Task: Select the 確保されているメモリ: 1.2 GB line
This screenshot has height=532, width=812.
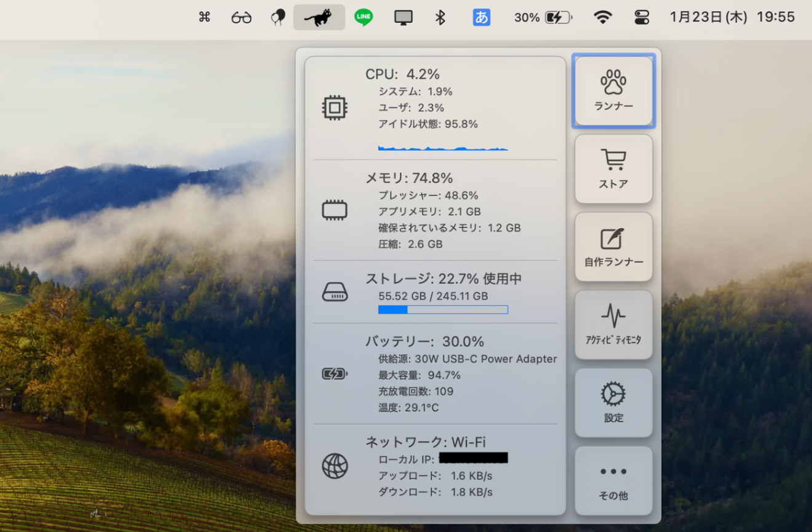Action: pyautogui.click(x=450, y=228)
